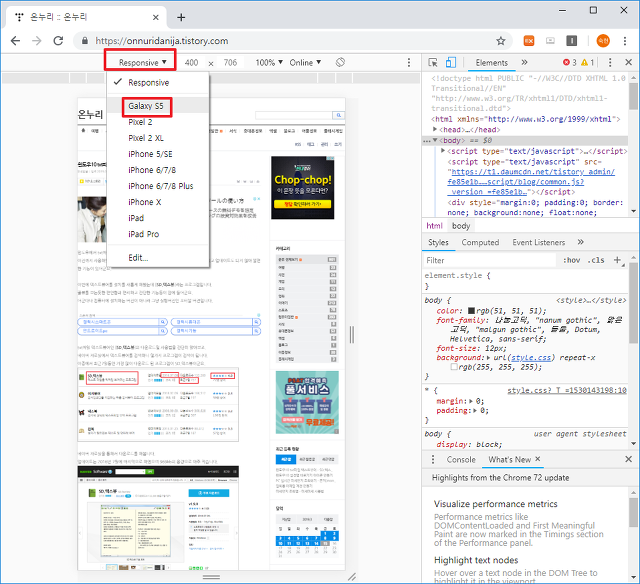
Task: Edit the viewport width 400 field
Action: click(191, 62)
